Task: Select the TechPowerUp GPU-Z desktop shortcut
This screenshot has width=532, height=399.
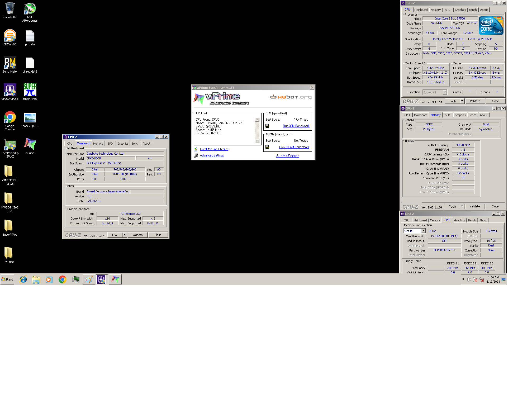Action: coord(10,148)
